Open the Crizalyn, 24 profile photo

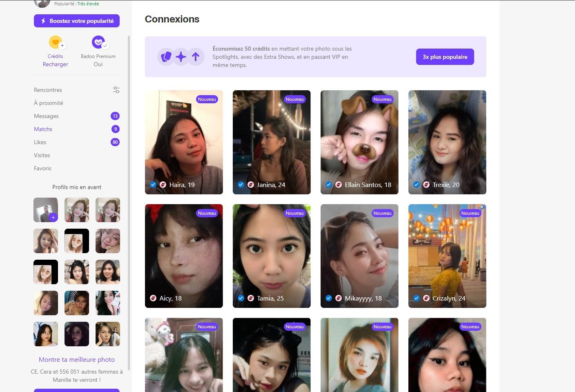(x=447, y=256)
